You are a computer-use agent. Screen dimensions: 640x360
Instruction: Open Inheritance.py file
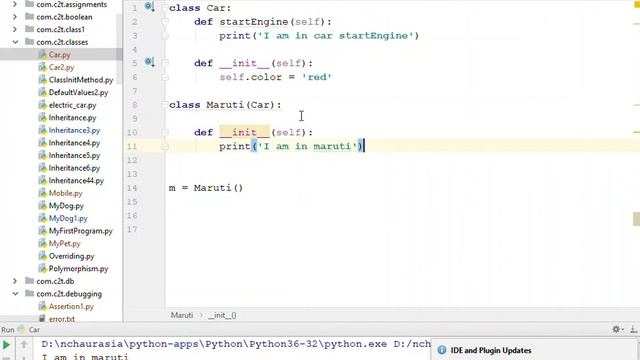[72, 118]
